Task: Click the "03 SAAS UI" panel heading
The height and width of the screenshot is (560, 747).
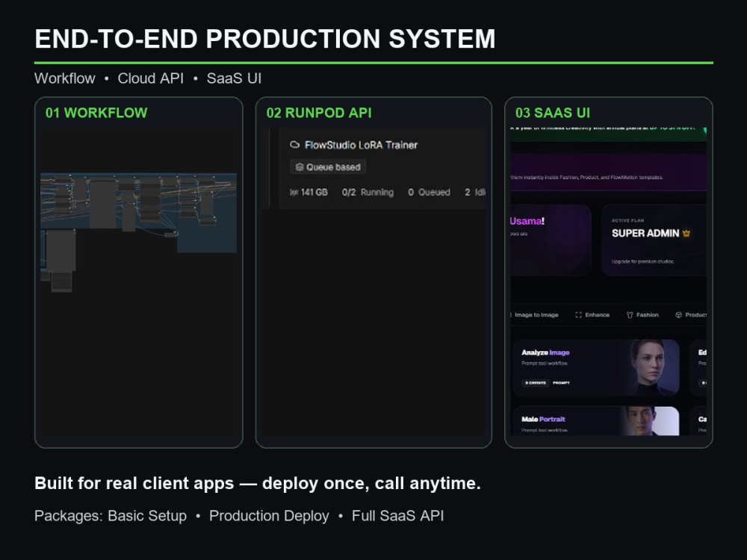Action: pos(553,113)
